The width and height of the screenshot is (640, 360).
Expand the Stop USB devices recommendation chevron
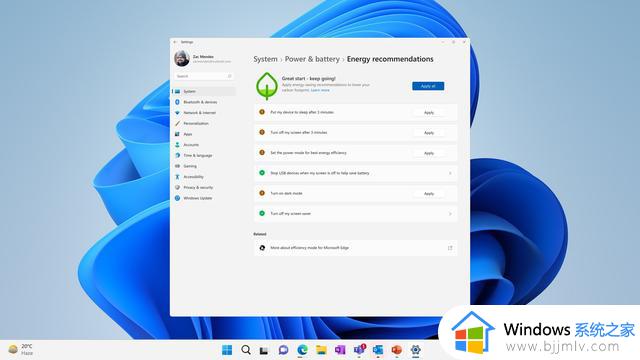450,173
